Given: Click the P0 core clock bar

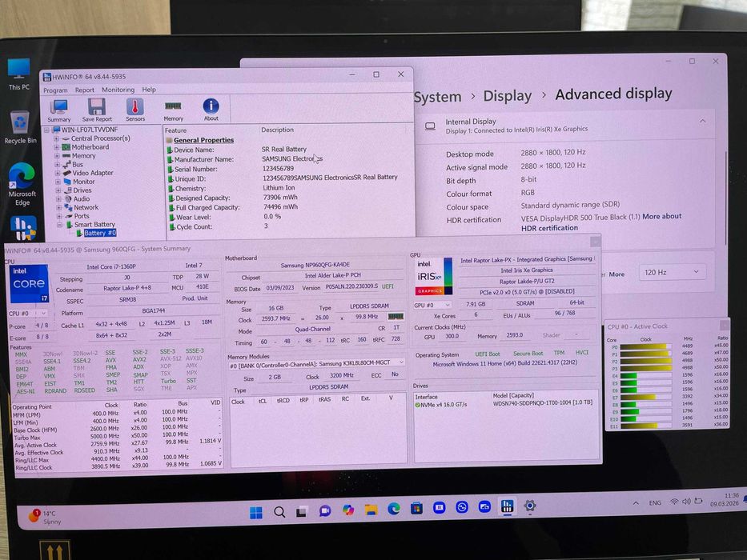Looking at the screenshot, I should pyautogui.click(x=645, y=346).
